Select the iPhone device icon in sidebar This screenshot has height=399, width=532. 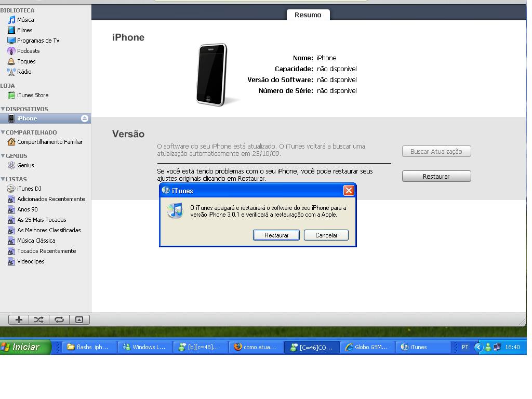(x=11, y=118)
